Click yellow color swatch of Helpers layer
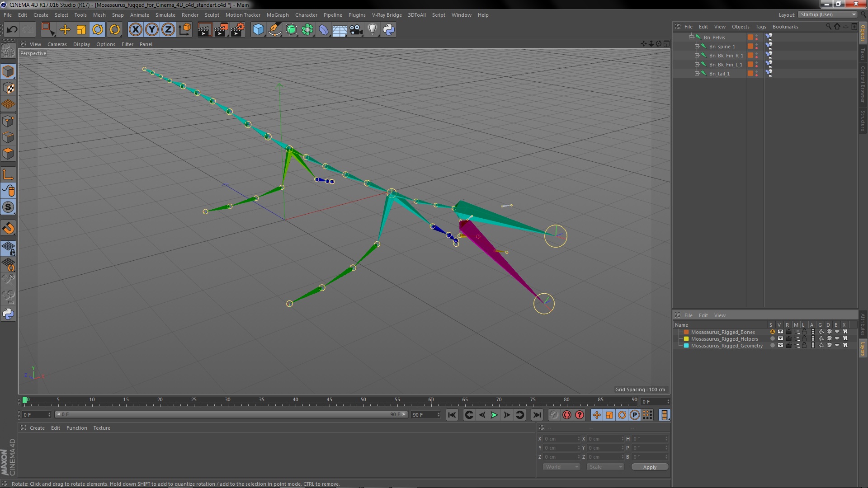 (x=686, y=339)
